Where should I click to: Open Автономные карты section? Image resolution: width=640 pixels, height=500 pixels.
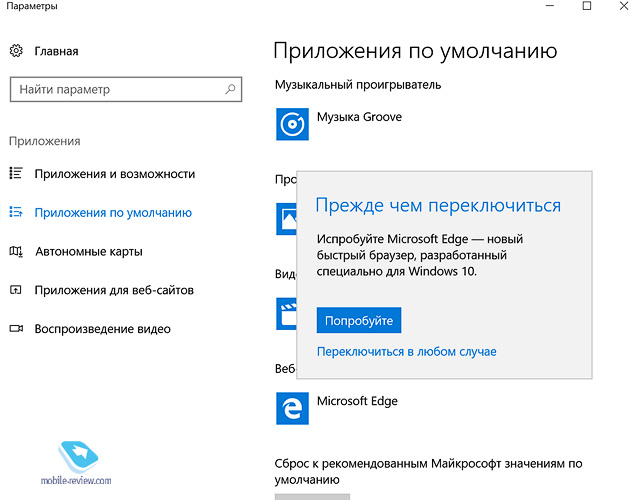[89, 251]
